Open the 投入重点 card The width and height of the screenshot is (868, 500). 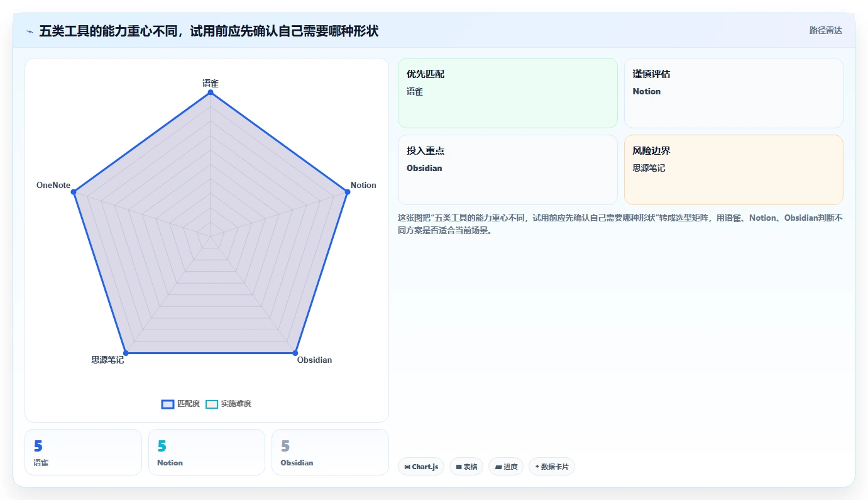[508, 170]
